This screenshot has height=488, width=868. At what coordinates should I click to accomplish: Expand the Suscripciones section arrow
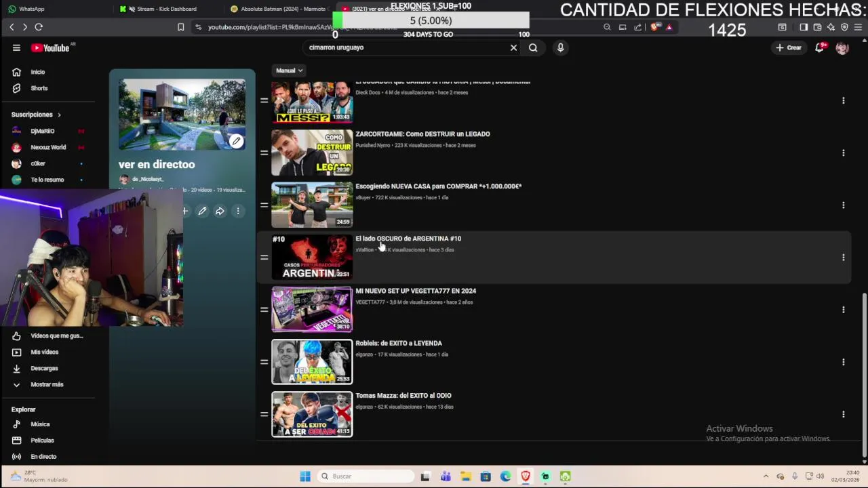(59, 115)
